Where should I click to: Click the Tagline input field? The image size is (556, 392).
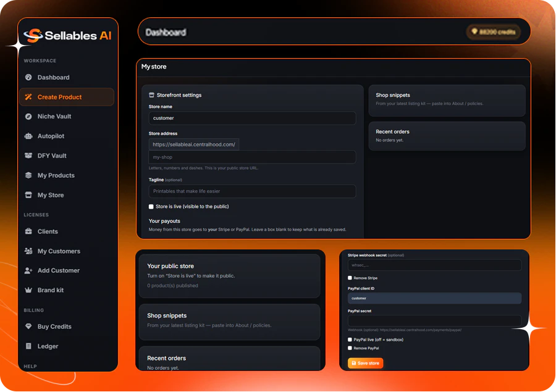pyautogui.click(x=252, y=191)
